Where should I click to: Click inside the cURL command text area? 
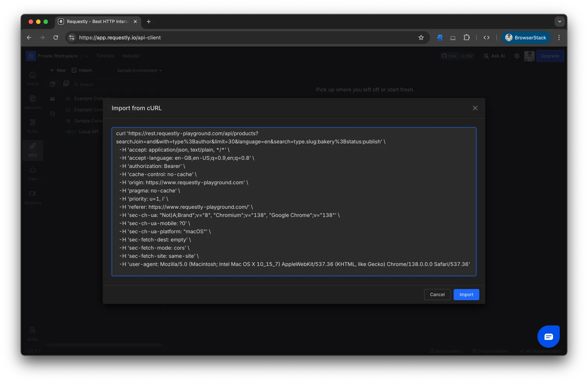(294, 202)
